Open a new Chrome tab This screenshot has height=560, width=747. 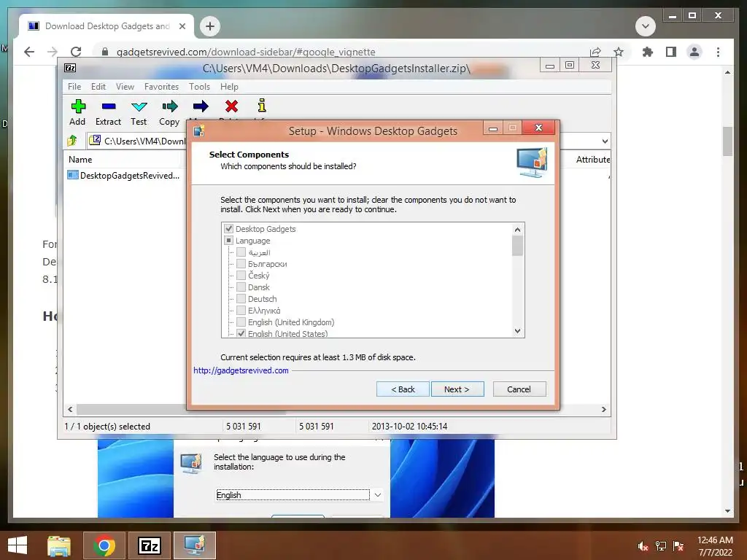(210, 26)
